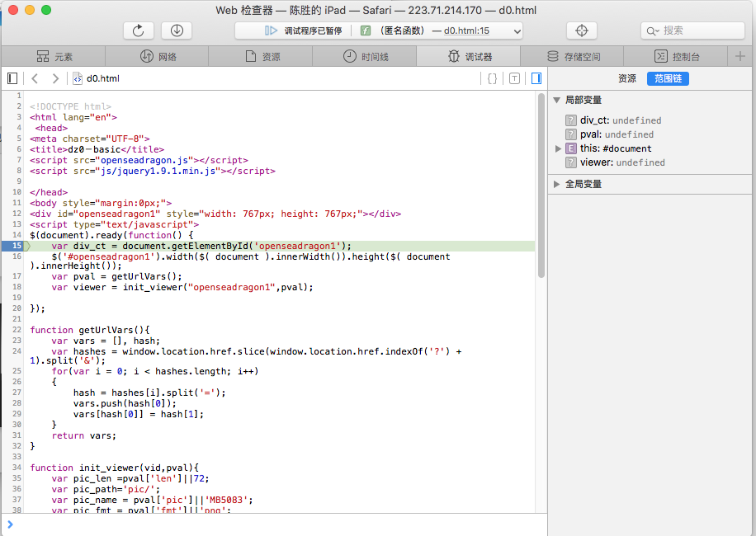Select the 资源 option in the right sidebar
Screen dimensions: 756x536
[627, 78]
